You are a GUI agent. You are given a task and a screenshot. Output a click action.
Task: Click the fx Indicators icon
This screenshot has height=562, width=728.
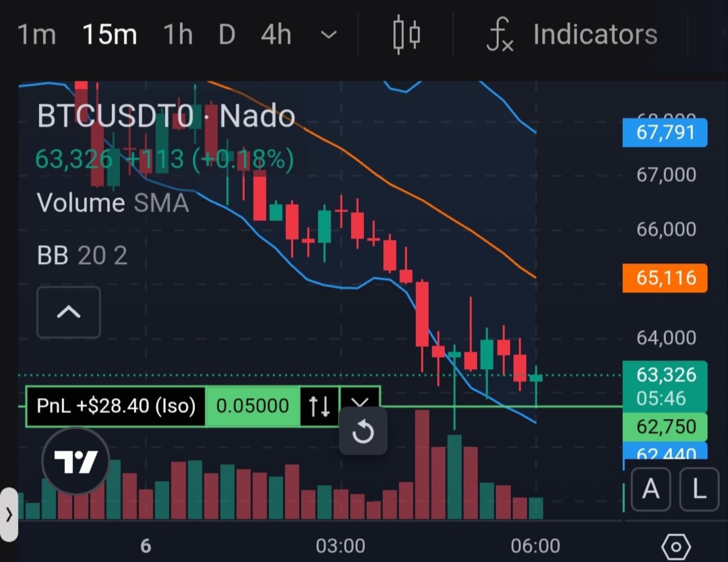click(500, 35)
